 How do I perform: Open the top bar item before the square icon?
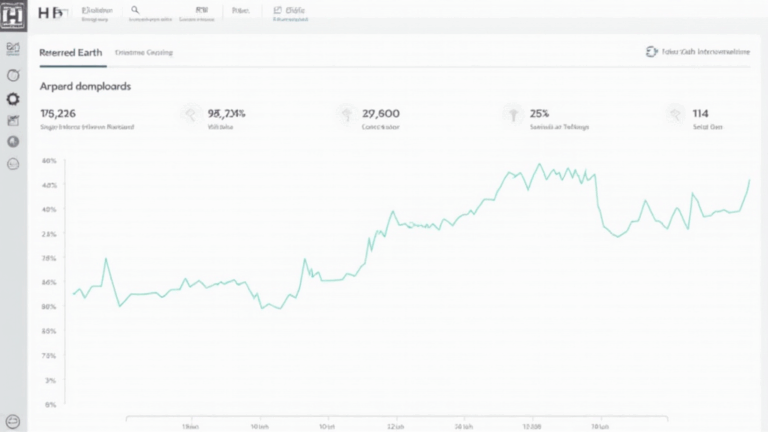click(240, 10)
